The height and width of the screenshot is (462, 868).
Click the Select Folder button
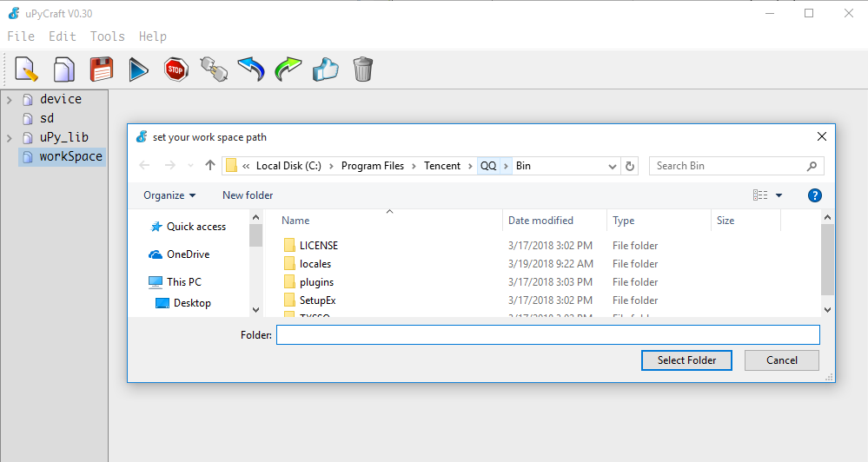click(x=686, y=360)
